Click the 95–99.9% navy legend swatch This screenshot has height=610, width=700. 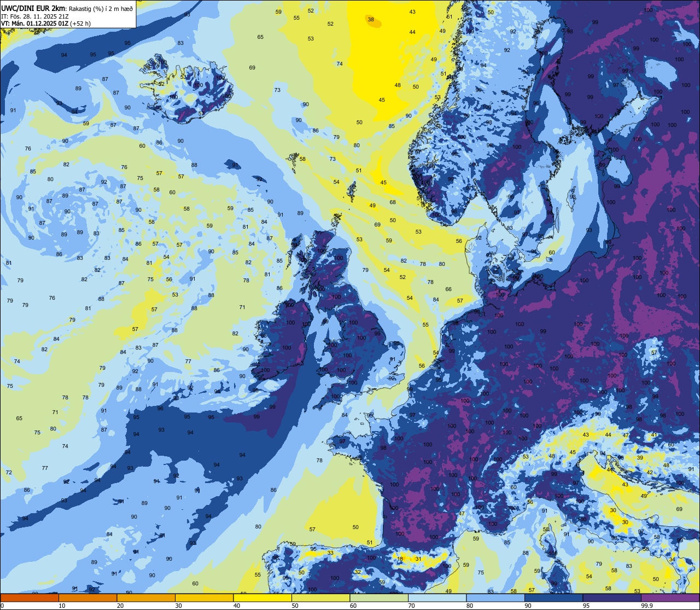coord(612,597)
